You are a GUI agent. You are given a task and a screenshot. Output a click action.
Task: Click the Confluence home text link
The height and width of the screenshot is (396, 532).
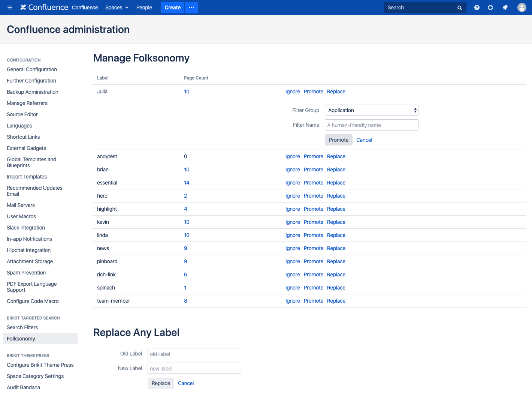[85, 7]
